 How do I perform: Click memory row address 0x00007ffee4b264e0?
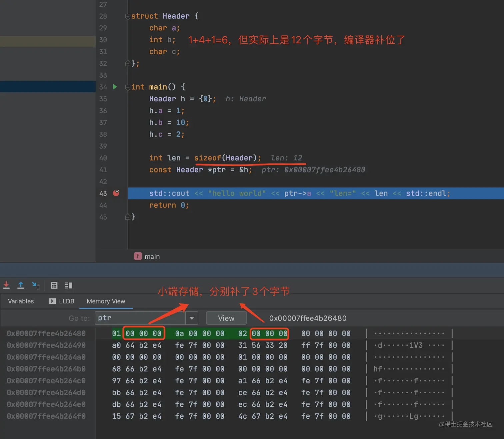click(x=46, y=404)
